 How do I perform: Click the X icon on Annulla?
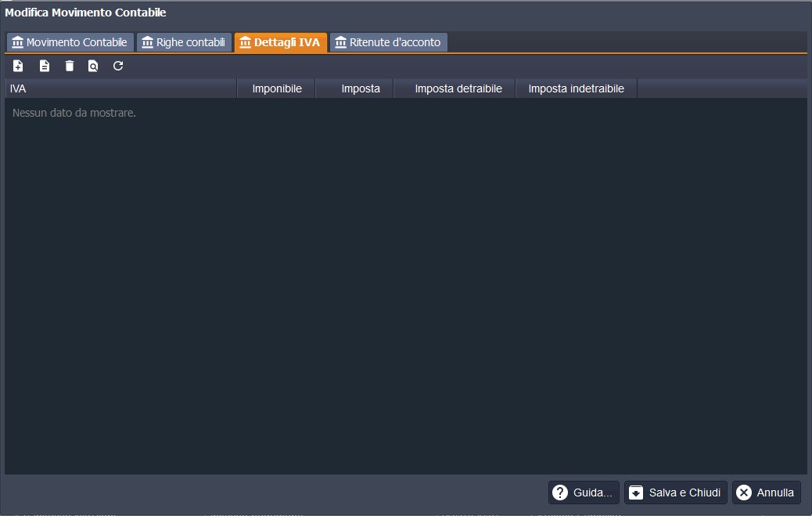click(x=744, y=493)
